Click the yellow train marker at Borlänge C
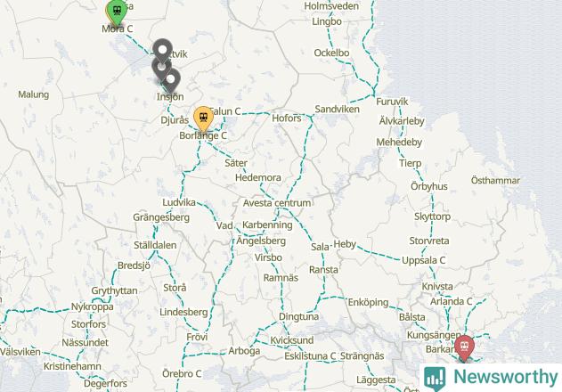The width and height of the screenshot is (562, 392). [x=204, y=118]
